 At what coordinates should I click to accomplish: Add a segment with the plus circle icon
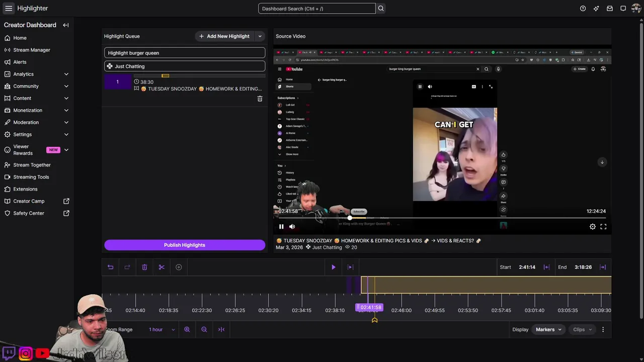tap(179, 267)
